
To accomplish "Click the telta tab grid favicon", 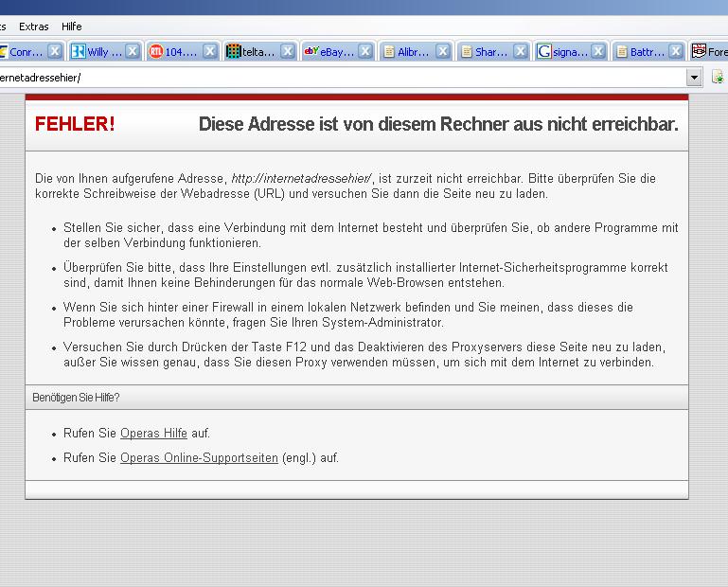I will 234,51.
